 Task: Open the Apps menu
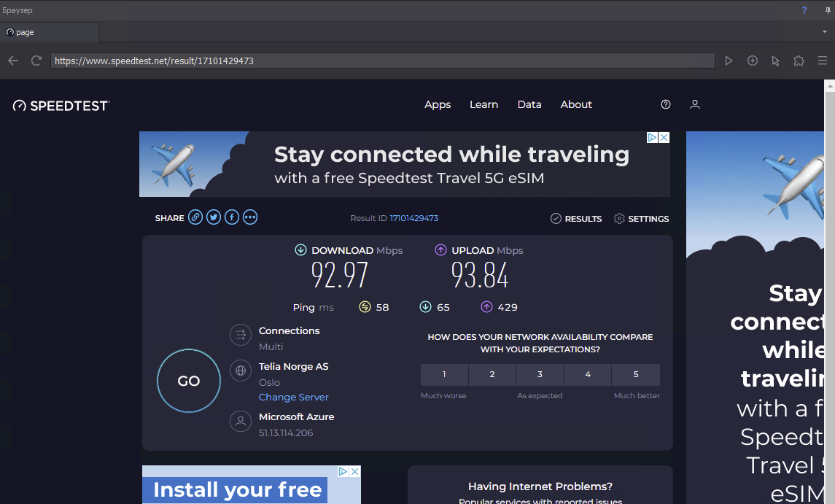[x=438, y=104]
